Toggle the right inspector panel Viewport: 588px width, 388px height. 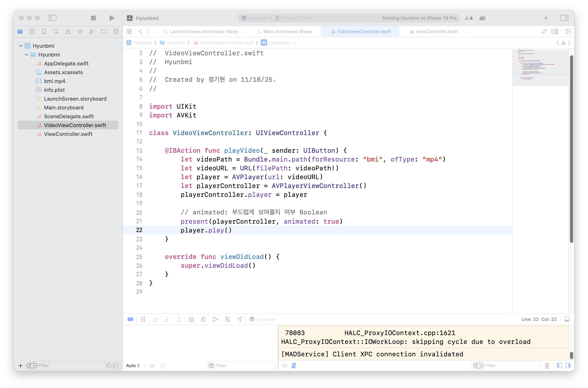[x=564, y=18]
